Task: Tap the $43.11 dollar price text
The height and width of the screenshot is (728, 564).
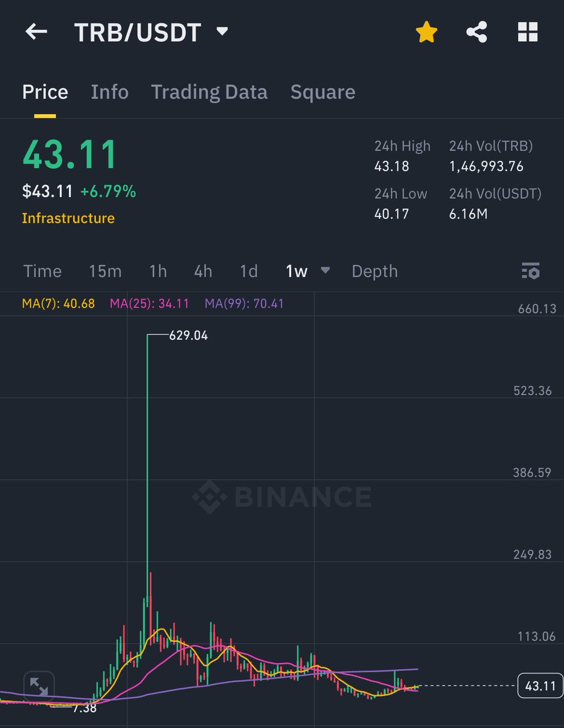Action: 47,192
